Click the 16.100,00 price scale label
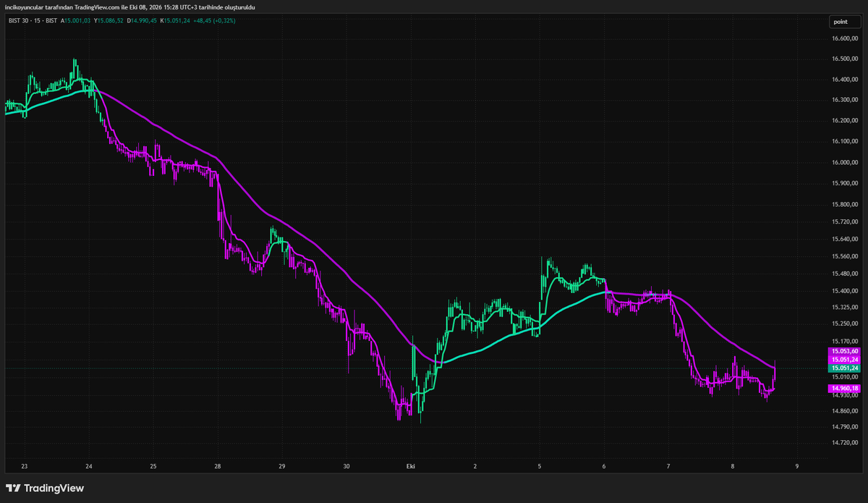Screen dimensions: 868x503 tap(844, 142)
